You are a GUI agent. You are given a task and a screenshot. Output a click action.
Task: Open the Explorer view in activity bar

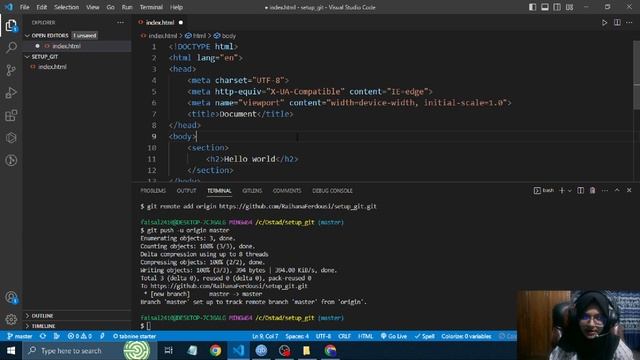(11, 25)
